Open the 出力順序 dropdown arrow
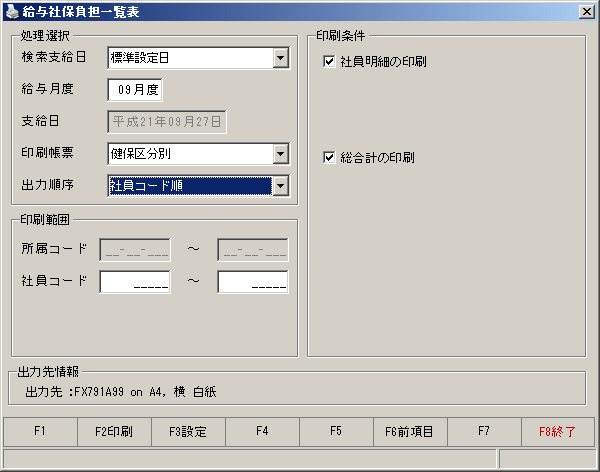This screenshot has height=472, width=600. tap(280, 186)
